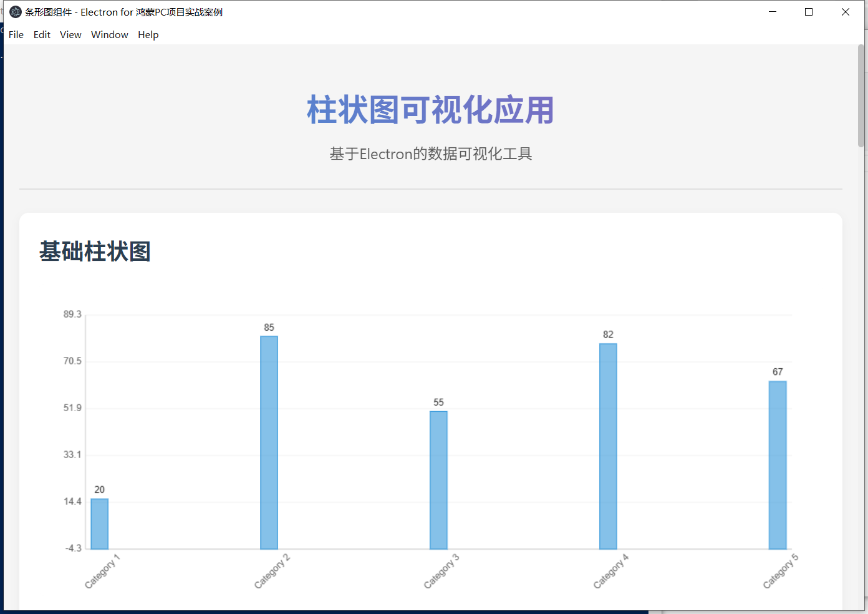The height and width of the screenshot is (614, 868).
Task: Click the value label 20 above first bar
Action: [x=100, y=490]
